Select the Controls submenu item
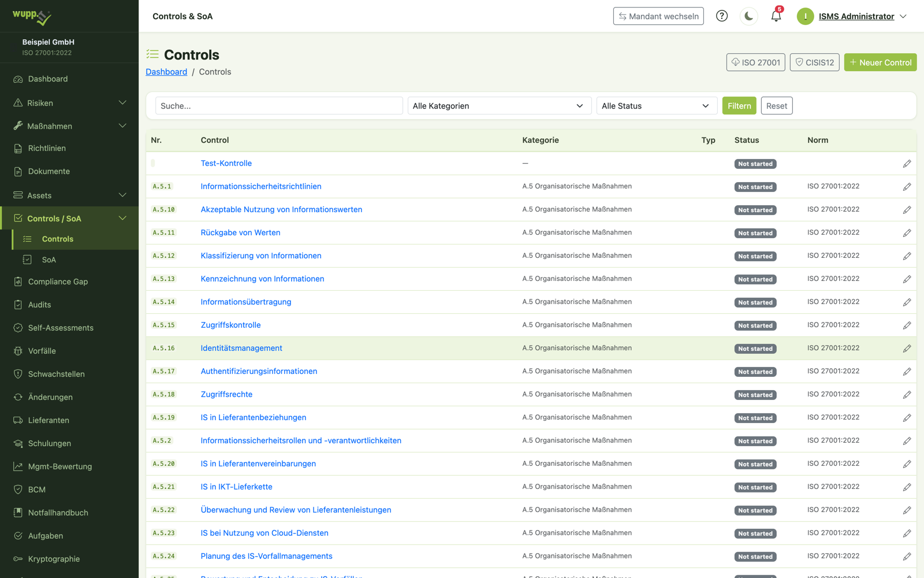 coord(75,239)
